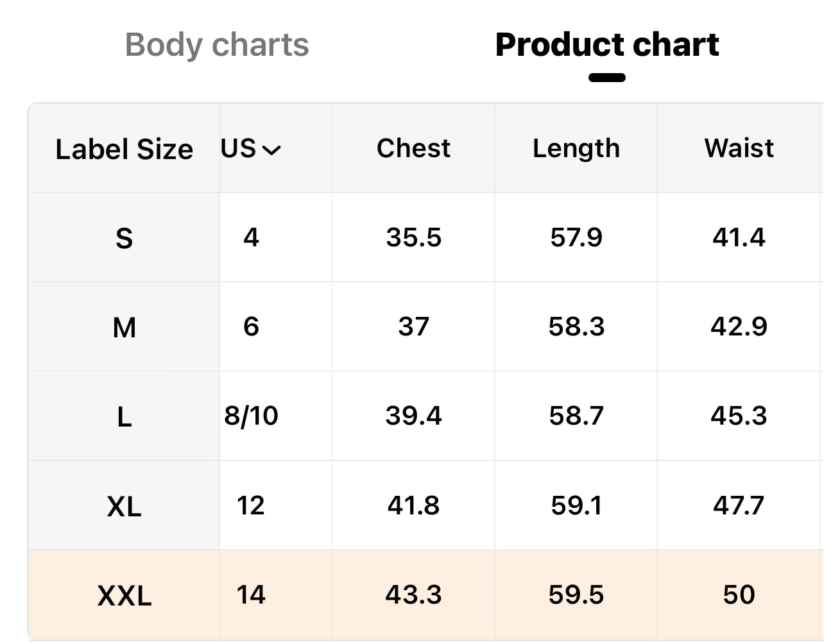
Task: Select the XL label size row
Action: (124, 506)
